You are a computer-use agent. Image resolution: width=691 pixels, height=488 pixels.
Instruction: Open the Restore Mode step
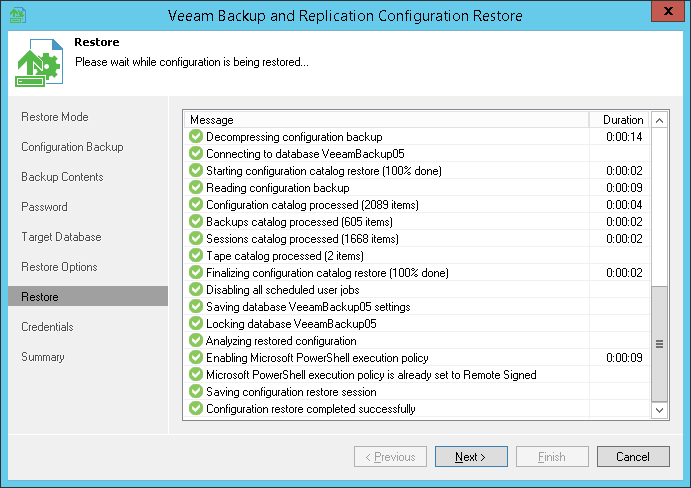55,117
